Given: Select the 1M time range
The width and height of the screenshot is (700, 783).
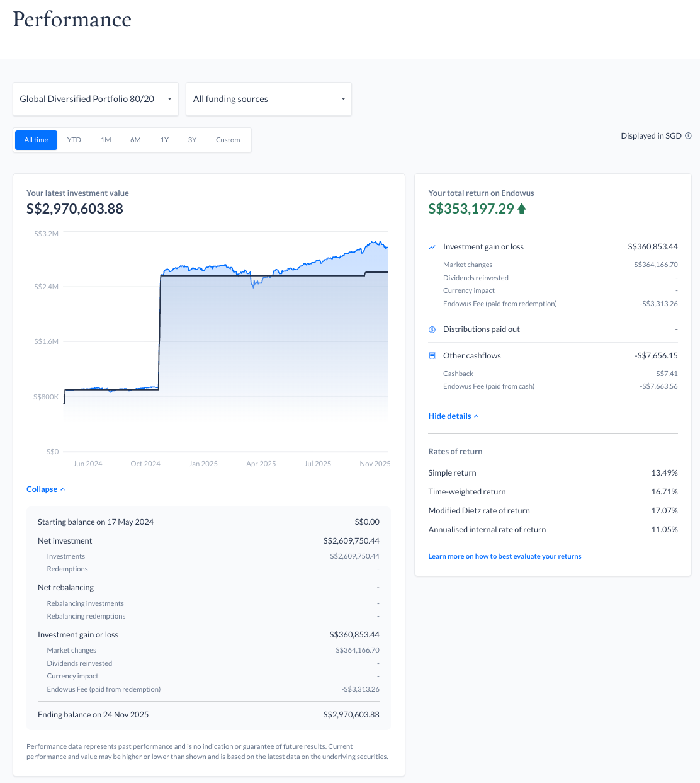Looking at the screenshot, I should pyautogui.click(x=106, y=140).
